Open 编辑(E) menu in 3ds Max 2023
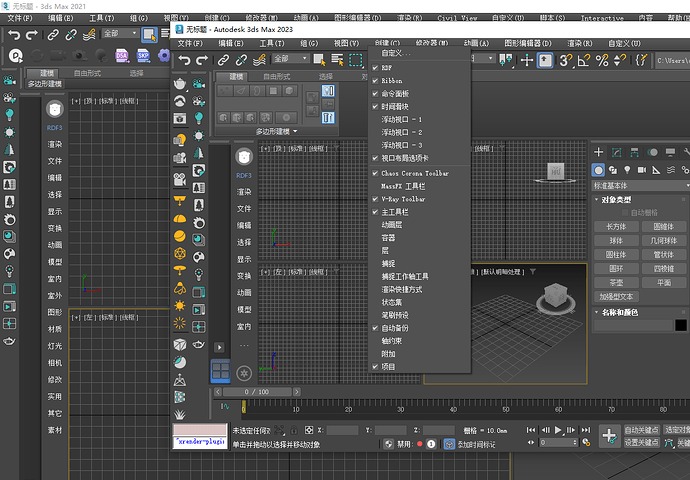Viewport: 690px width, 480px height. (231, 44)
